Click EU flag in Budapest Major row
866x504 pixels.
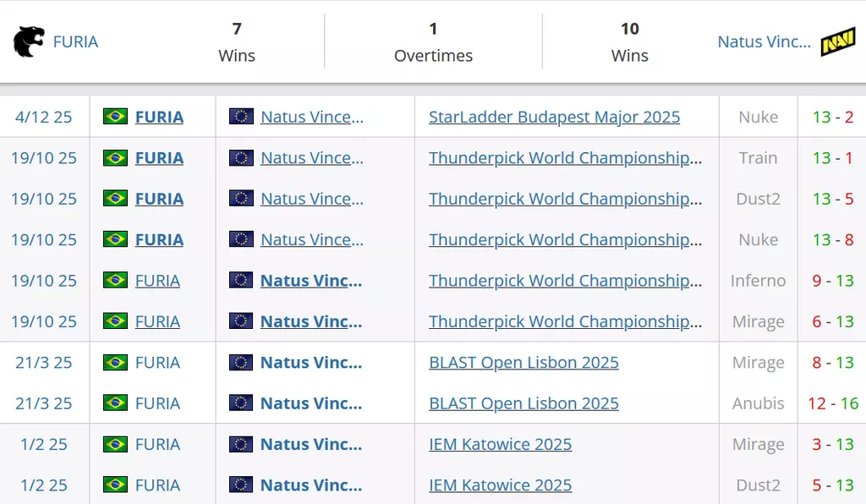click(241, 117)
